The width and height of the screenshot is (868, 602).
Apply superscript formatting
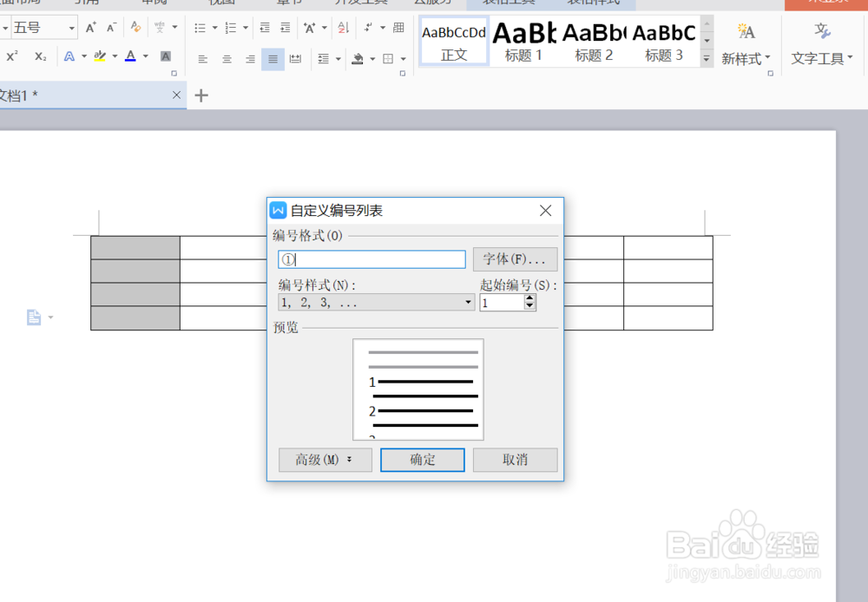(12, 56)
